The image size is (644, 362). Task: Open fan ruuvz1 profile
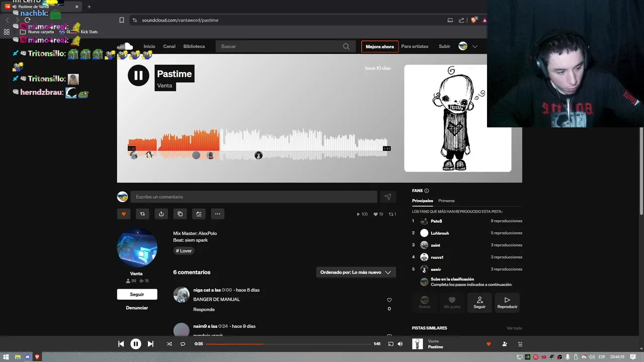click(437, 257)
